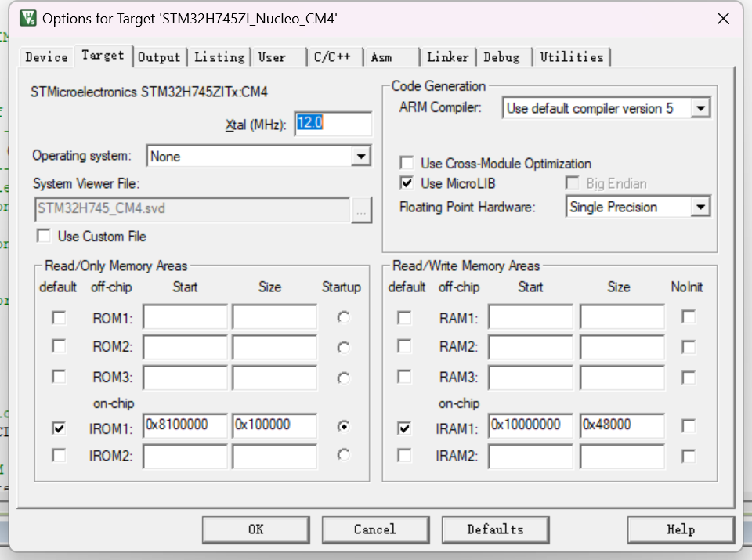This screenshot has width=752, height=560.
Task: Open the Utilities tab
Action: (572, 57)
